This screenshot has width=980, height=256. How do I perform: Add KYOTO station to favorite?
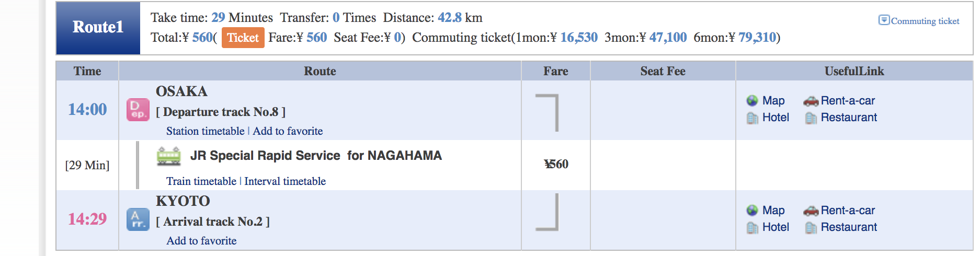click(x=201, y=241)
